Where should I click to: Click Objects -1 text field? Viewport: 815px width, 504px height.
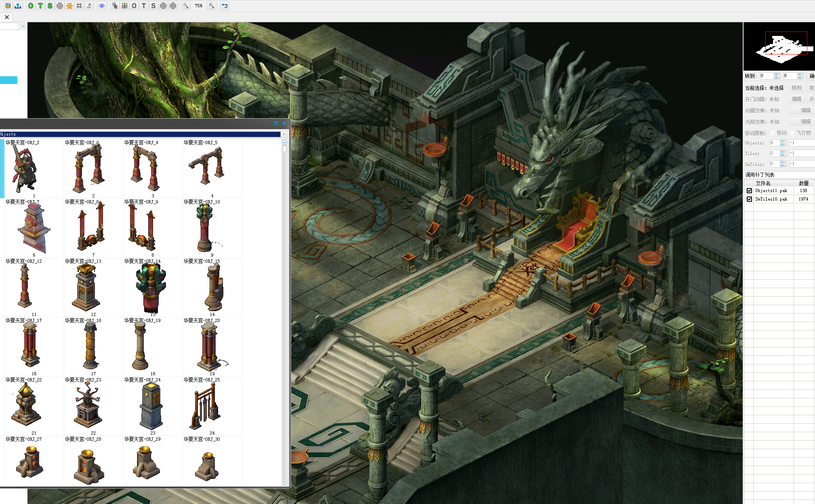[x=802, y=142]
